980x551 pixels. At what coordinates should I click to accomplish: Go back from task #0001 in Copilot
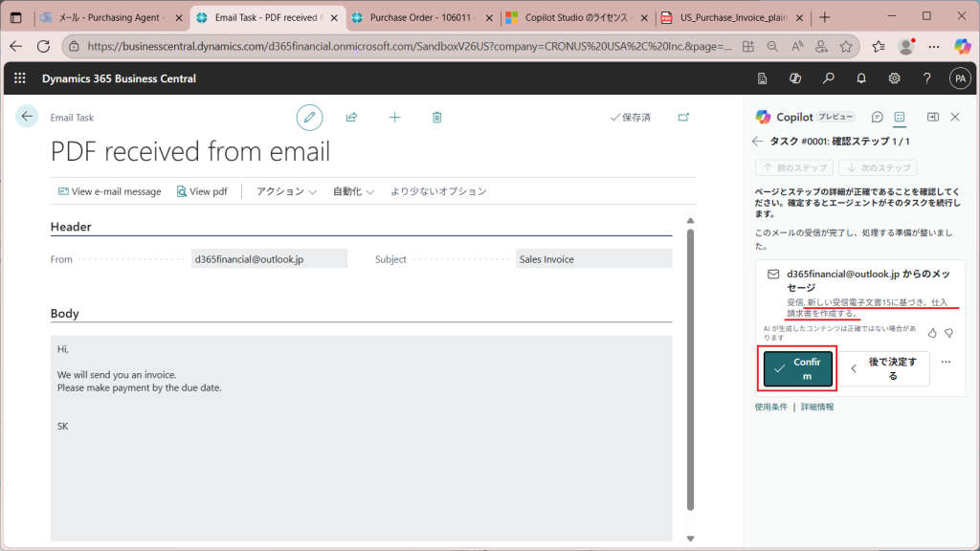pos(758,142)
